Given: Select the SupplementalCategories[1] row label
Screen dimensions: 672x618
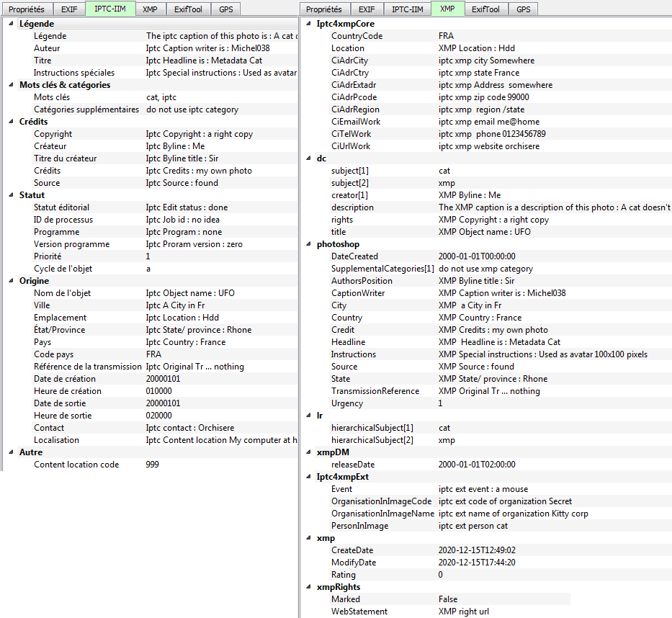Looking at the screenshot, I should [382, 269].
